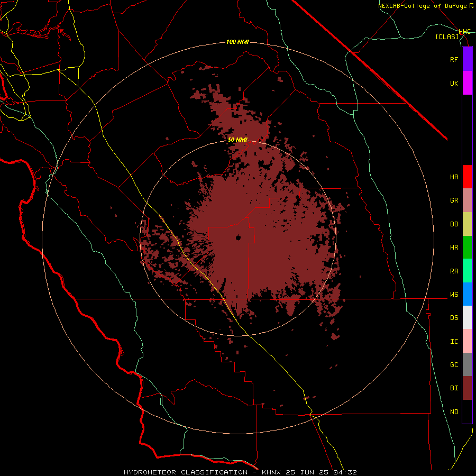Click the '25 JUN 25' date text
The width and height of the screenshot is (476, 476).
tap(307, 472)
